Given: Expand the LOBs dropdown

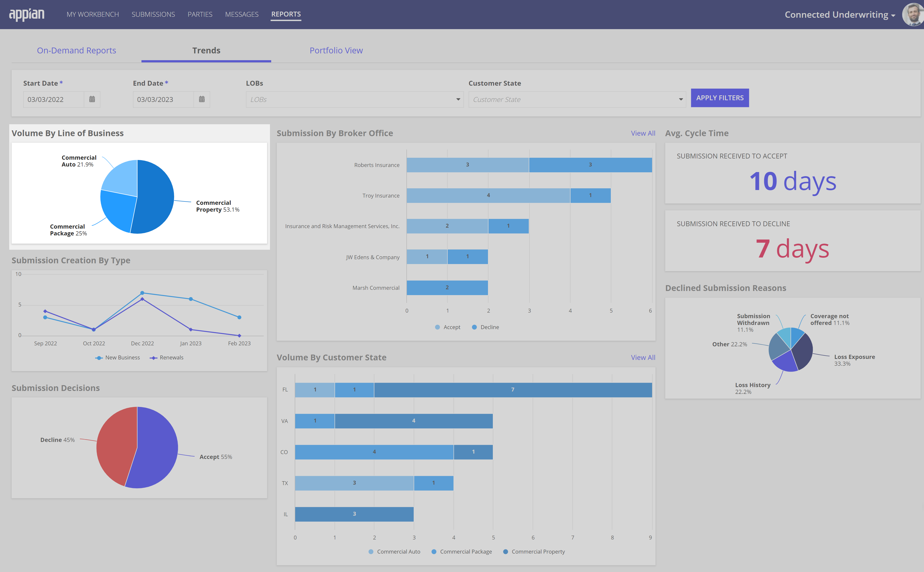Looking at the screenshot, I should tap(354, 99).
